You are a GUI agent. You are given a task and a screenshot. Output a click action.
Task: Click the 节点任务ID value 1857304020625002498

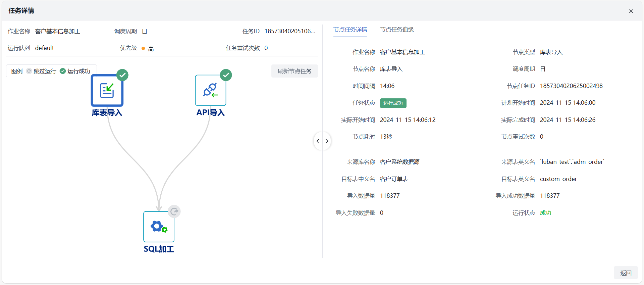tap(571, 86)
